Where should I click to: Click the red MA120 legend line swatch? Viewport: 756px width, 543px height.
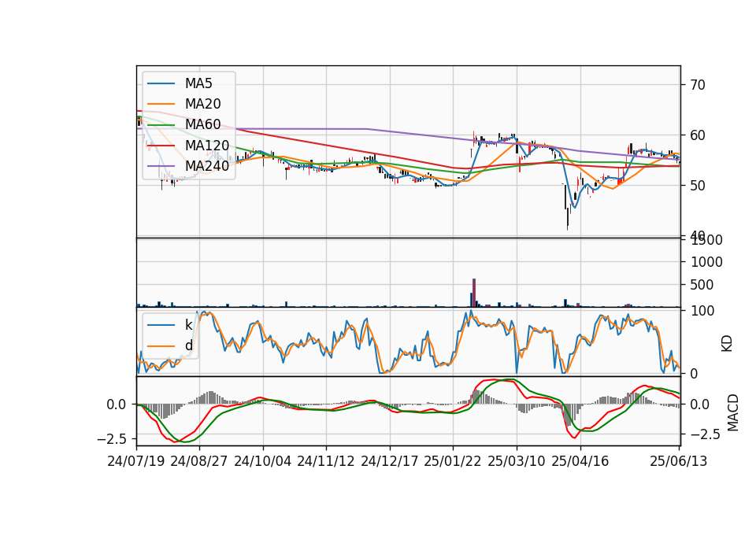pyautogui.click(x=161, y=146)
